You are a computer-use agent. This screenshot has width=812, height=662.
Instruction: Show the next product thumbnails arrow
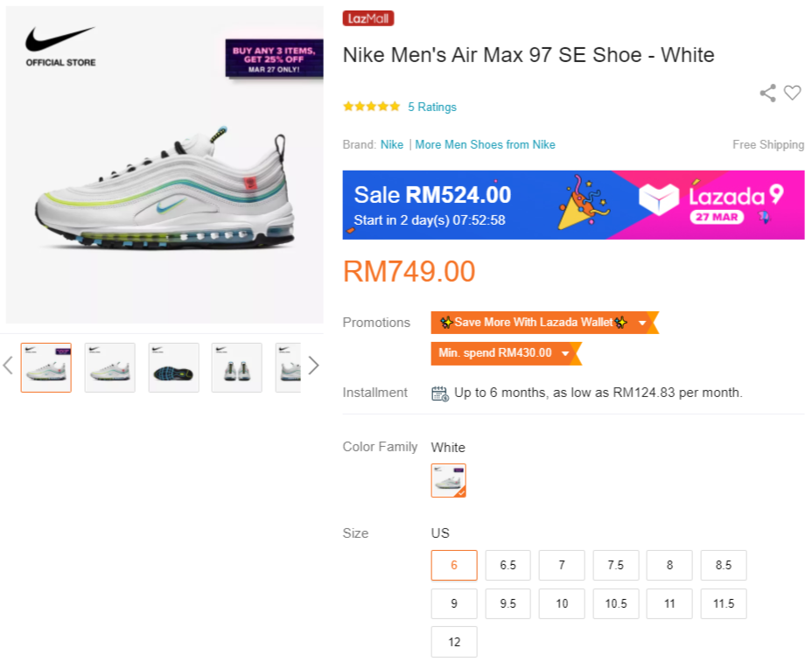point(313,366)
